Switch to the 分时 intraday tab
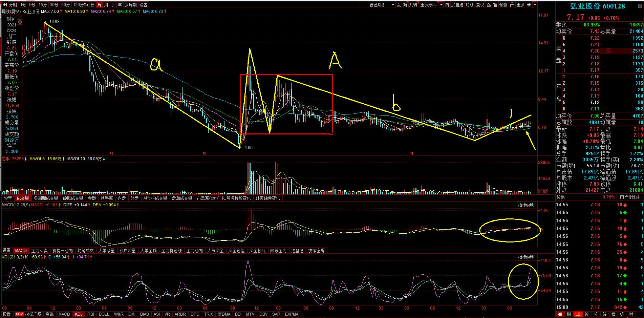 (x=13, y=5)
